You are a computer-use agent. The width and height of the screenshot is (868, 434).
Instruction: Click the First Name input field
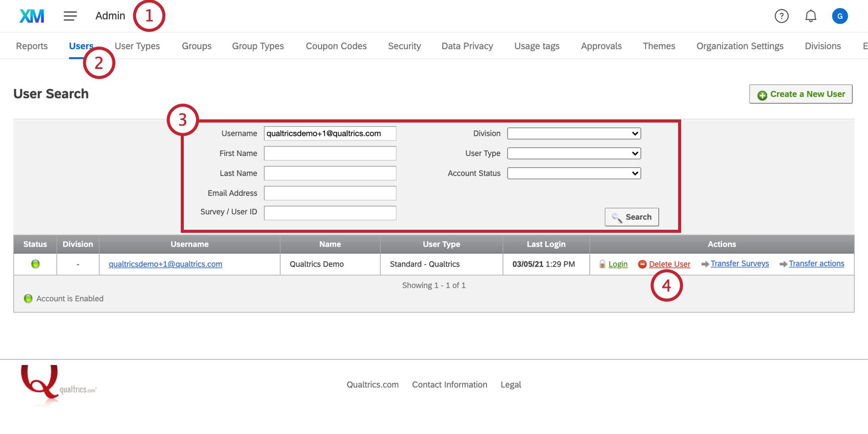click(x=330, y=154)
